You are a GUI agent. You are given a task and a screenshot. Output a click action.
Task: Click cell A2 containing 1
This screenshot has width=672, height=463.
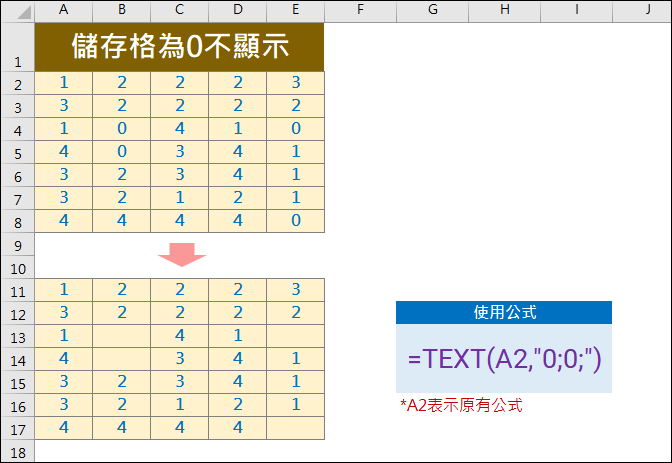tap(63, 83)
